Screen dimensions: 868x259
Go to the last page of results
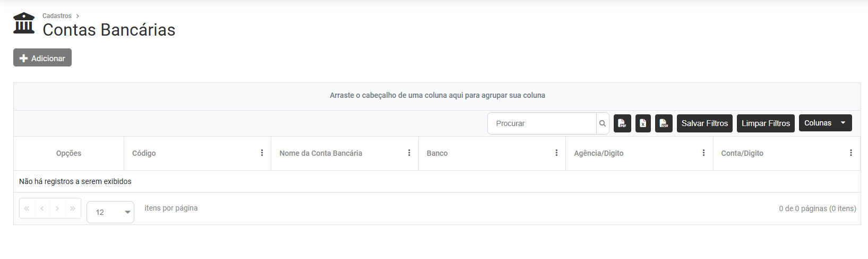[73, 208]
